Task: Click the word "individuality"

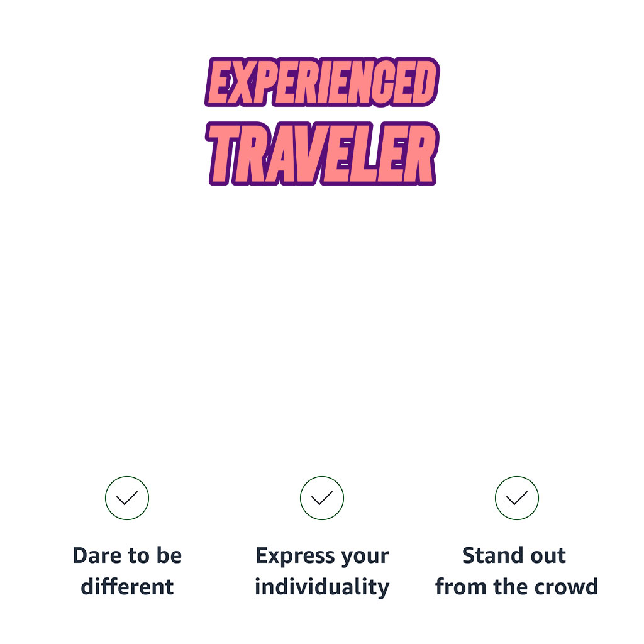Action: tap(322, 587)
